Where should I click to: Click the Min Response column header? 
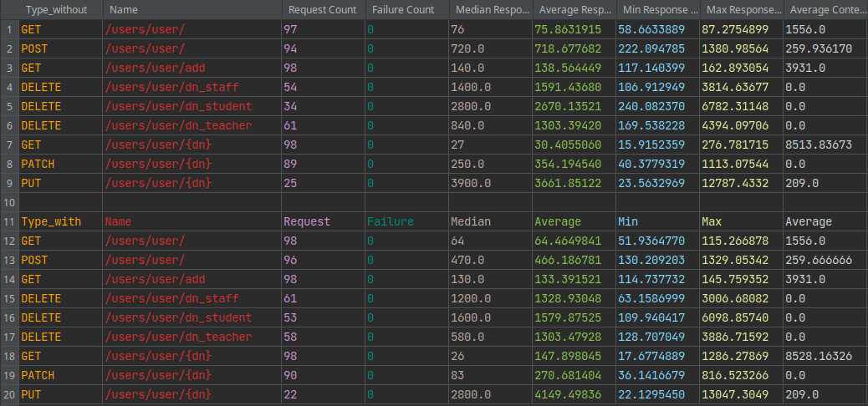point(657,10)
